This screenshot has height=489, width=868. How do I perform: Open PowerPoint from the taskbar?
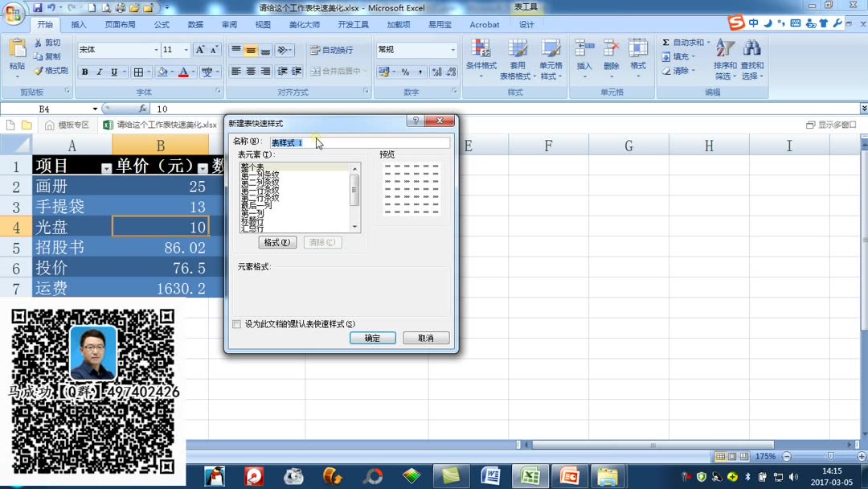pos(569,476)
